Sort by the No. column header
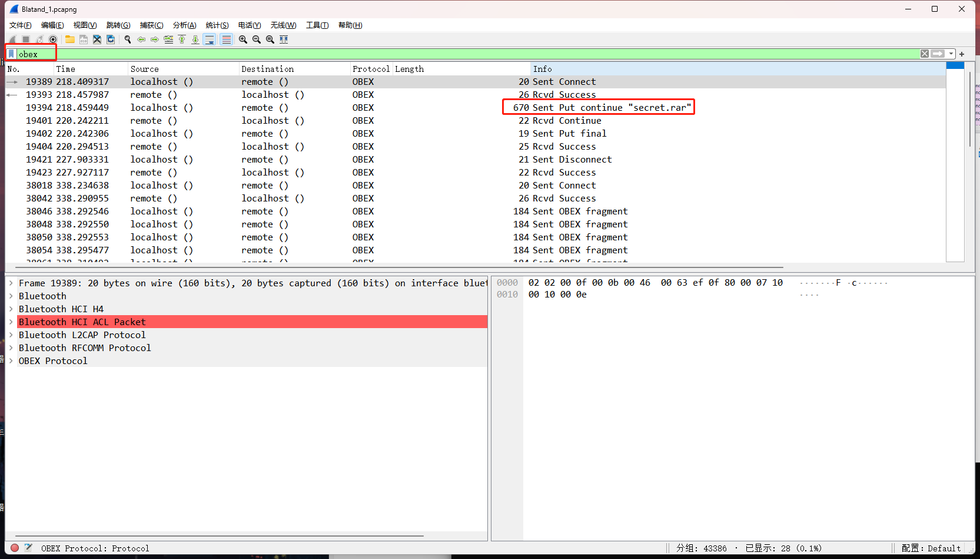The width and height of the screenshot is (980, 559). [29, 69]
